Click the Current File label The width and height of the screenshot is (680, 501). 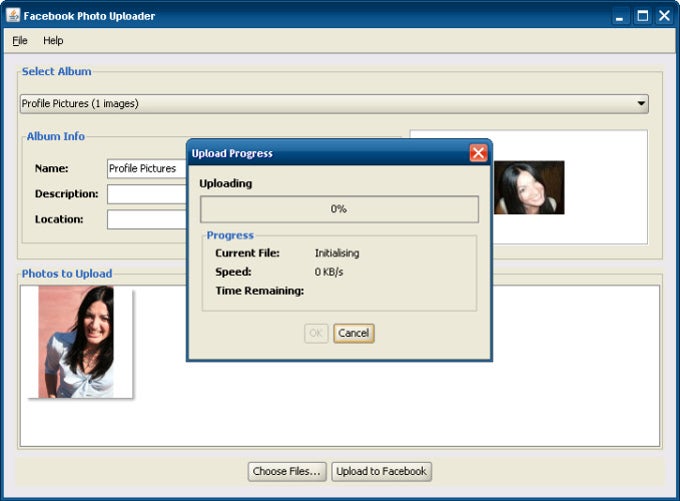pos(247,253)
